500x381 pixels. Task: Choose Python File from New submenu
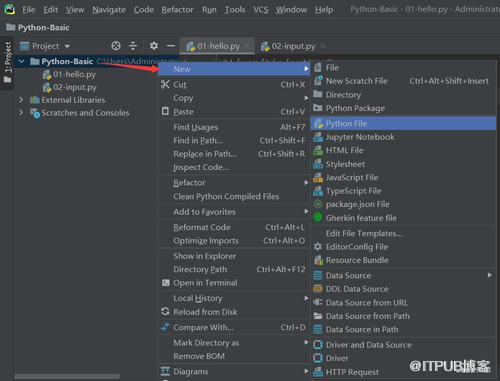[403, 124]
